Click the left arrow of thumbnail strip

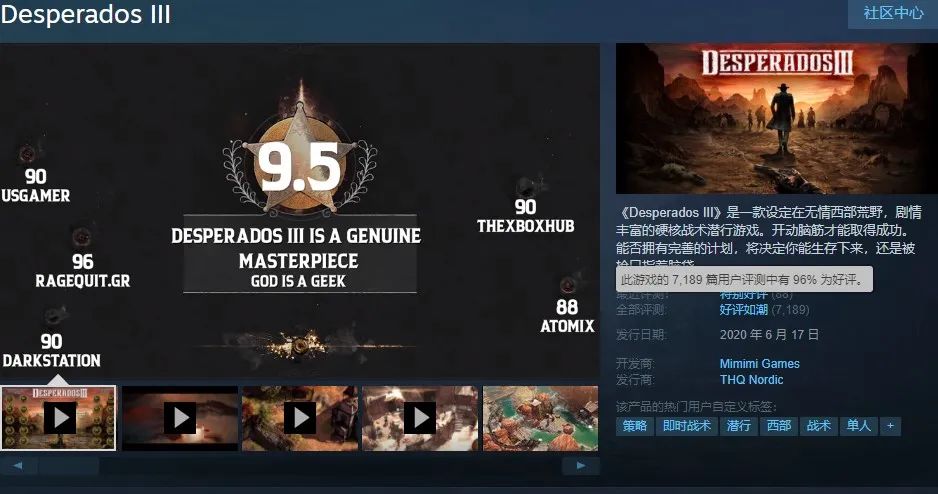click(18, 465)
